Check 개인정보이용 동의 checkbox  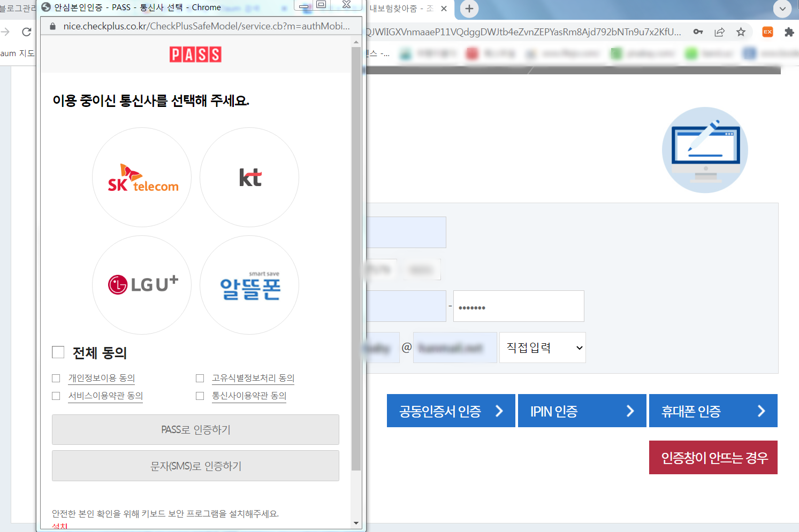tap(56, 379)
